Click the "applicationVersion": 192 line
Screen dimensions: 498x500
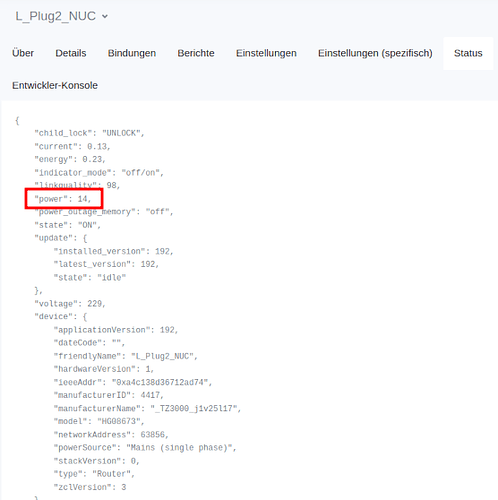coord(116,330)
